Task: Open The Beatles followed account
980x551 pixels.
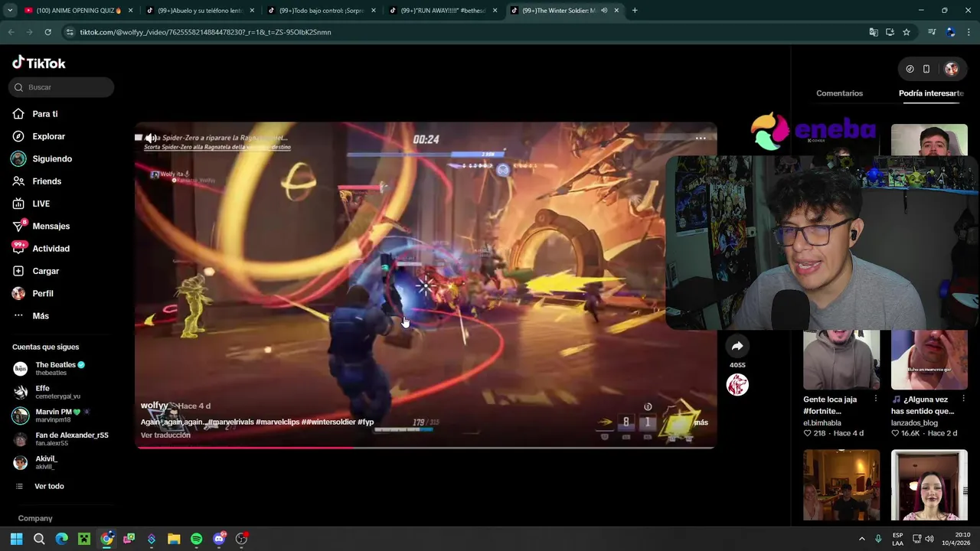Action: pos(60,368)
